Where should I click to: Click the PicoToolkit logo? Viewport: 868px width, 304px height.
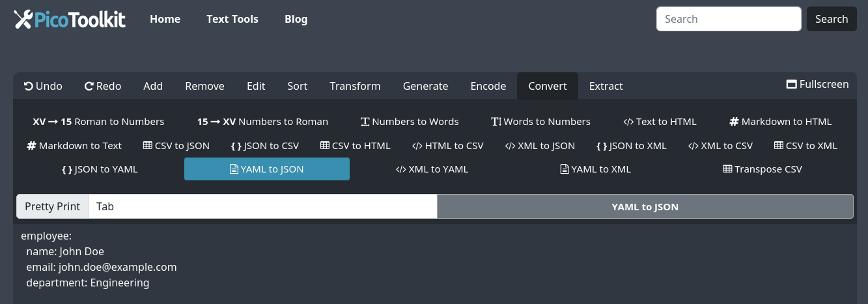pos(70,19)
